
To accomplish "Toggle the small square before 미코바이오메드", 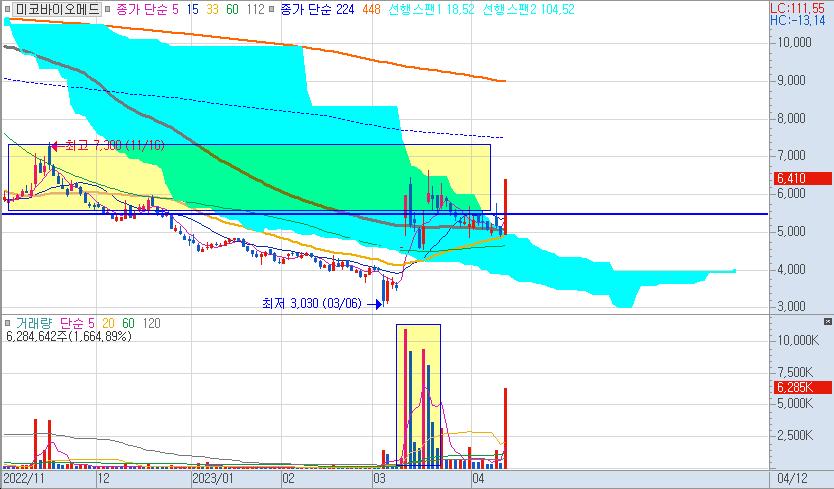I will [x=7, y=9].
